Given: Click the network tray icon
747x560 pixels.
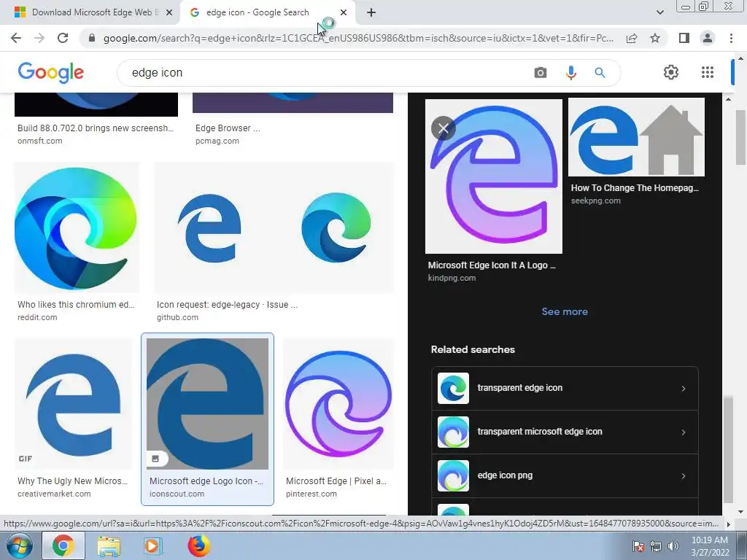Looking at the screenshot, I should coord(656,546).
